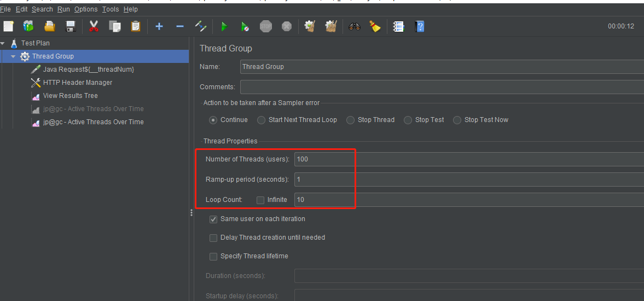Click the elapsed time 00:00:12 display
644x301 pixels.
tap(621, 26)
